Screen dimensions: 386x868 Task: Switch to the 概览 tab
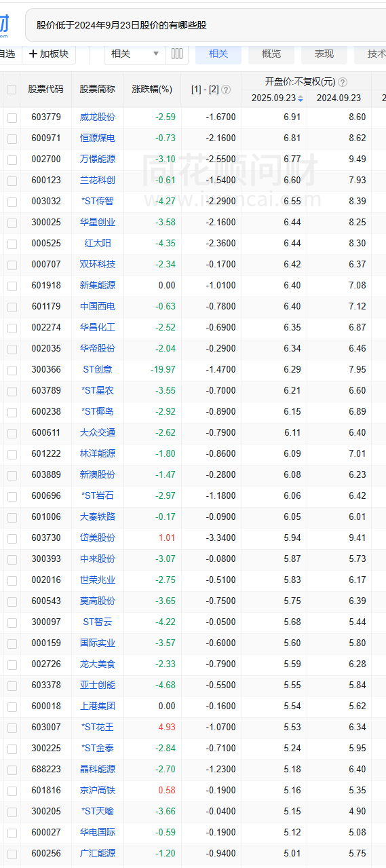coord(271,54)
